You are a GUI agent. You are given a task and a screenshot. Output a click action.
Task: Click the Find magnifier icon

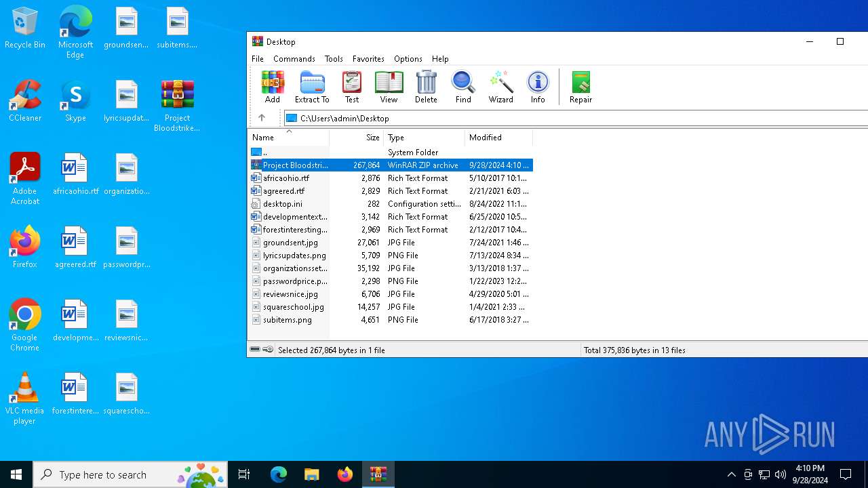(x=463, y=87)
